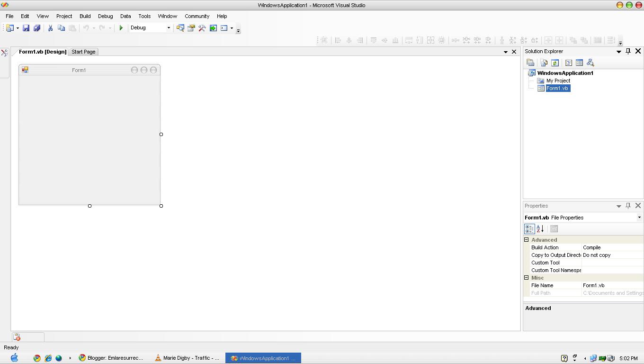Open dropdown arrow next to Add New Item

click(x=18, y=28)
